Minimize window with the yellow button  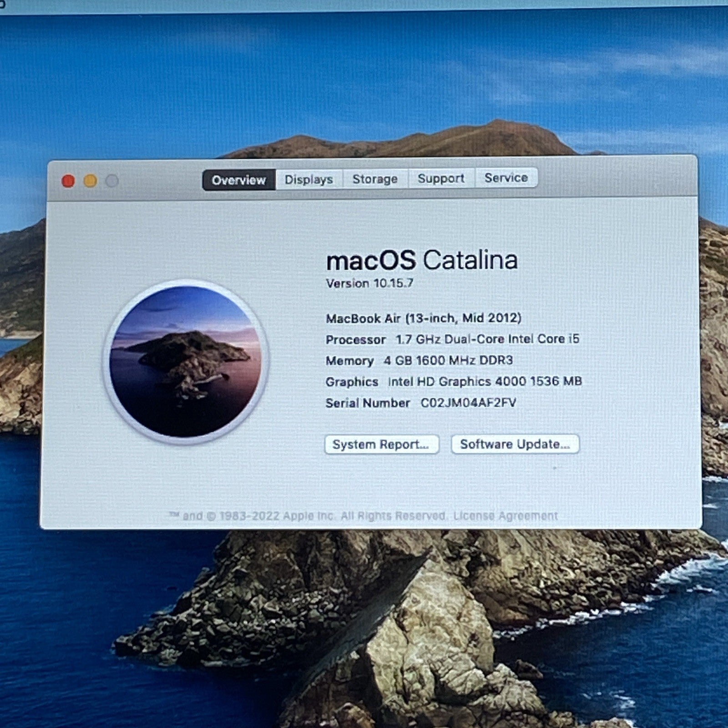point(90,181)
